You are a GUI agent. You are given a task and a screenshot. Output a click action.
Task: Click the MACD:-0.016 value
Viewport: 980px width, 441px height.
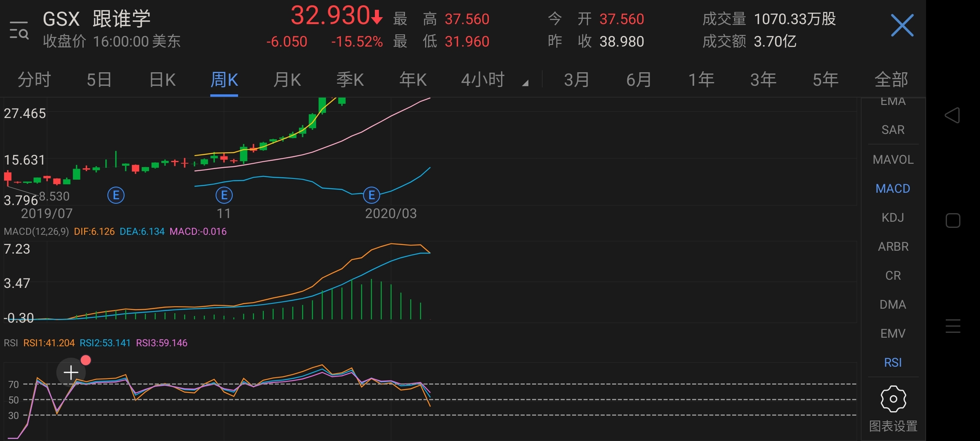198,232
